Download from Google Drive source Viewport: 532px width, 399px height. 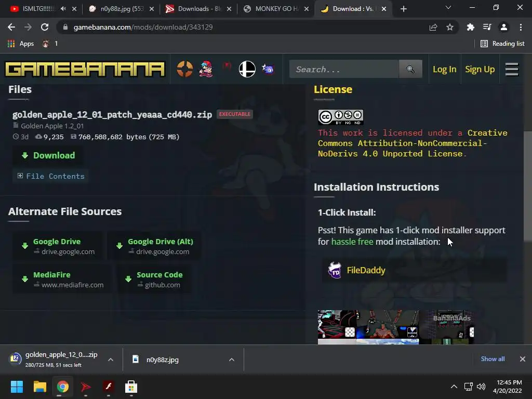tap(58, 246)
